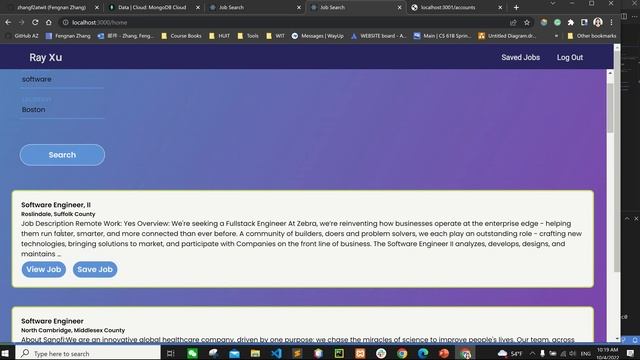Open Sublime Text from the taskbar
The width and height of the screenshot is (640, 360).
[x=297, y=353]
